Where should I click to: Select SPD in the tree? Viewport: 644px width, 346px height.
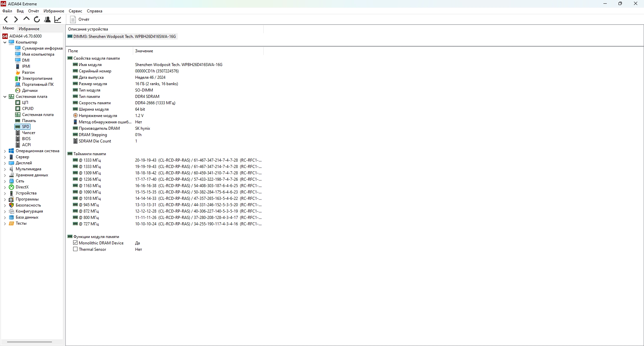pos(22,127)
